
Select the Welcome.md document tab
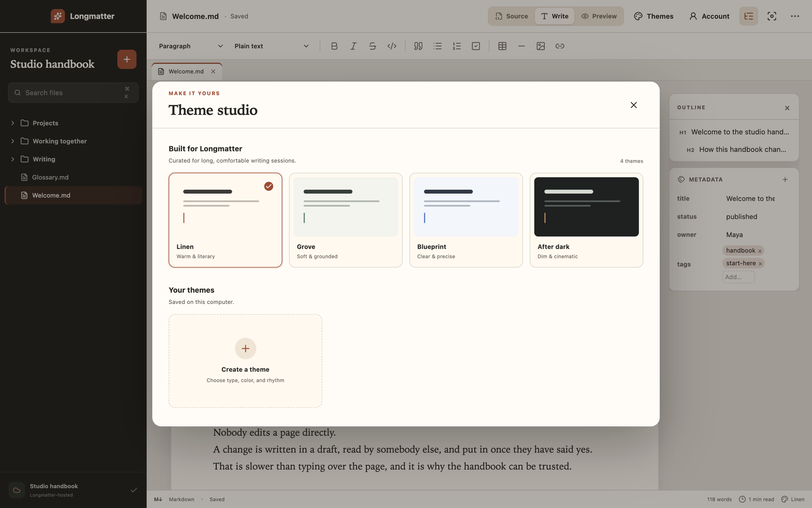pyautogui.click(x=186, y=72)
